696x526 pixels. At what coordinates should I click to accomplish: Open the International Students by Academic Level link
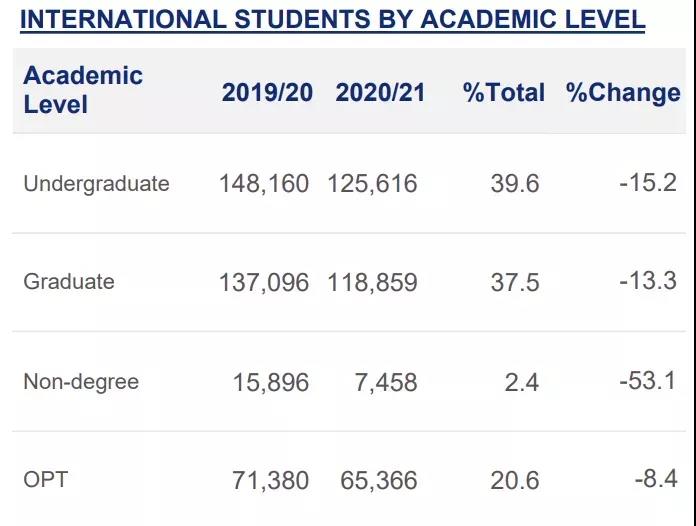coord(332,20)
